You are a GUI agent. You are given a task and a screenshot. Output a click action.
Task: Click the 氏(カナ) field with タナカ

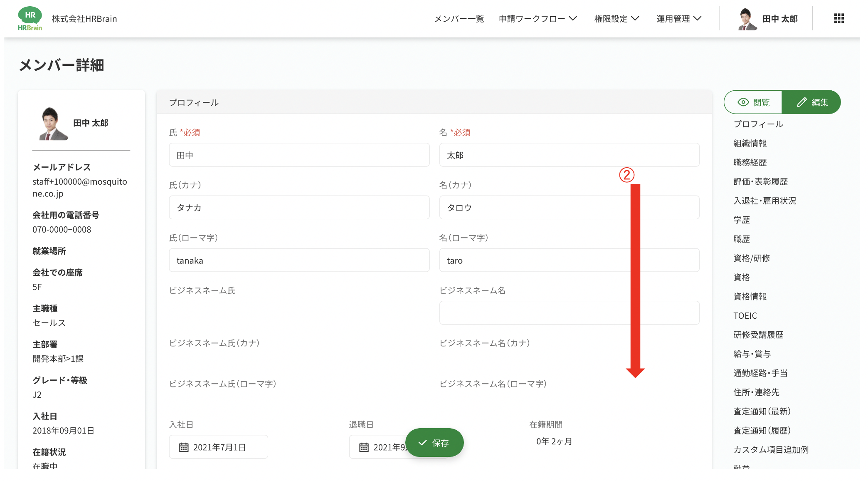(x=299, y=207)
